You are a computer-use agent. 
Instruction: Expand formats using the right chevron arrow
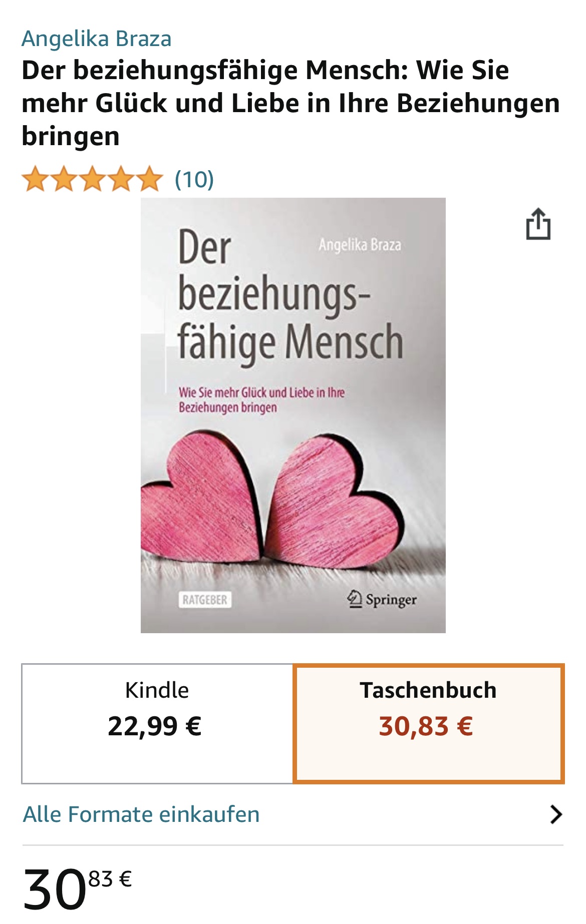[555, 814]
